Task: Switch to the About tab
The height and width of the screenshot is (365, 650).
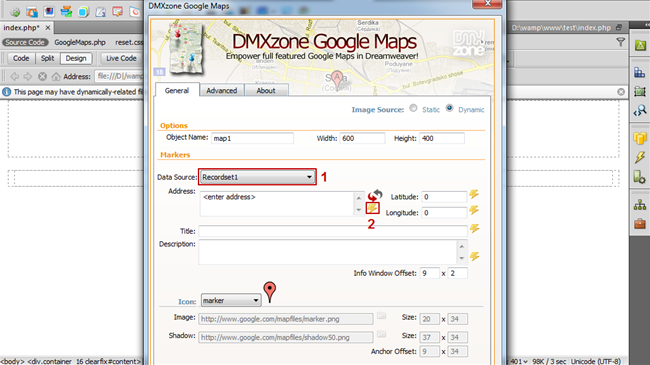Action: (266, 90)
